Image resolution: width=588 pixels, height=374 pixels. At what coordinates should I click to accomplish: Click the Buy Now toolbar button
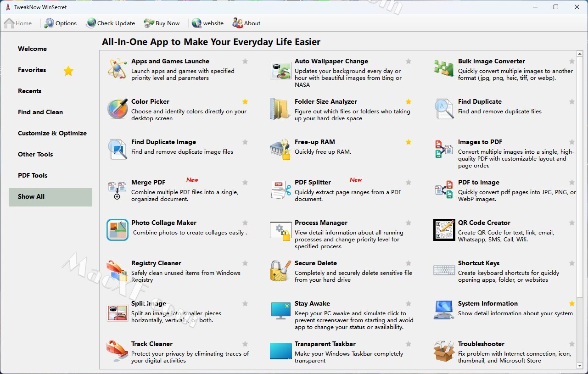[x=162, y=23]
